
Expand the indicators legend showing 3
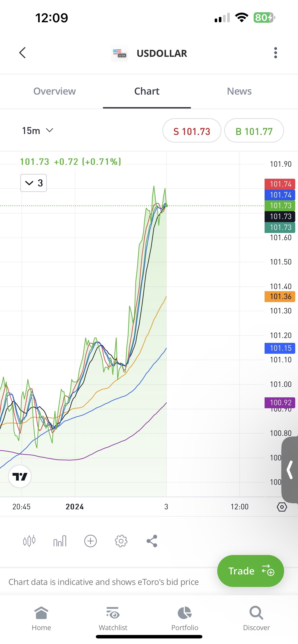click(x=33, y=183)
